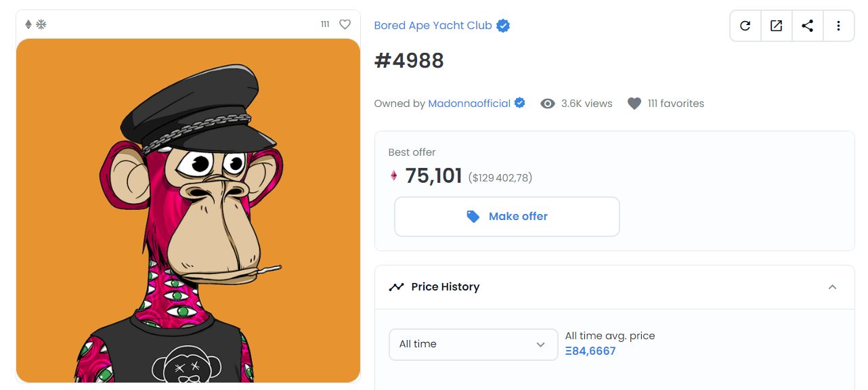Click the eye icon beside 3.6K views
The image size is (868, 390).
(547, 103)
